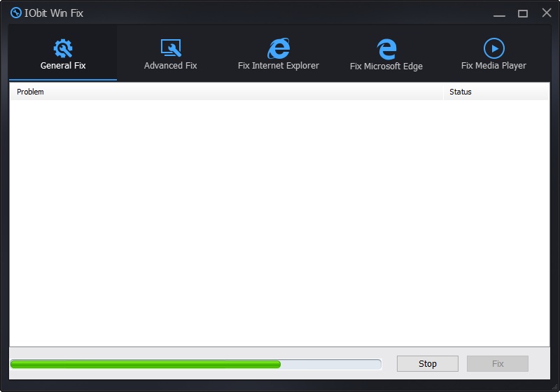Viewport: 560px width, 392px height.
Task: Open the Fix Internet Explorer tab label
Action: [278, 66]
